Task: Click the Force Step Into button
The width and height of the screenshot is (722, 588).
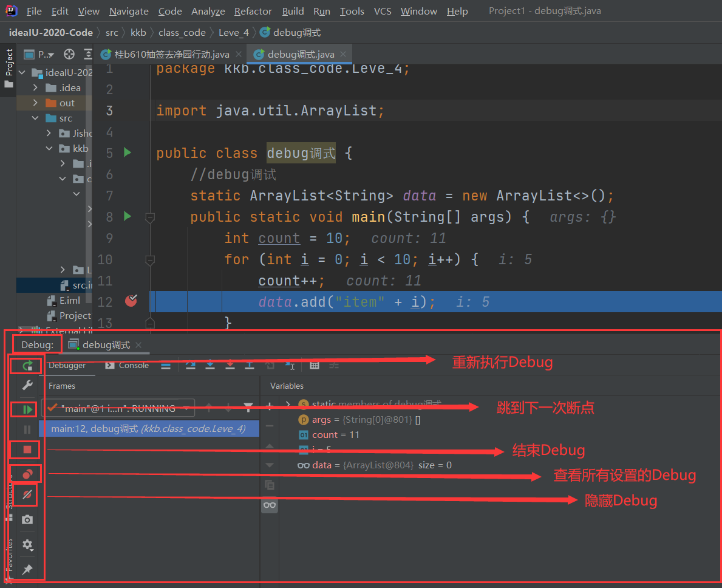Action: pos(230,365)
